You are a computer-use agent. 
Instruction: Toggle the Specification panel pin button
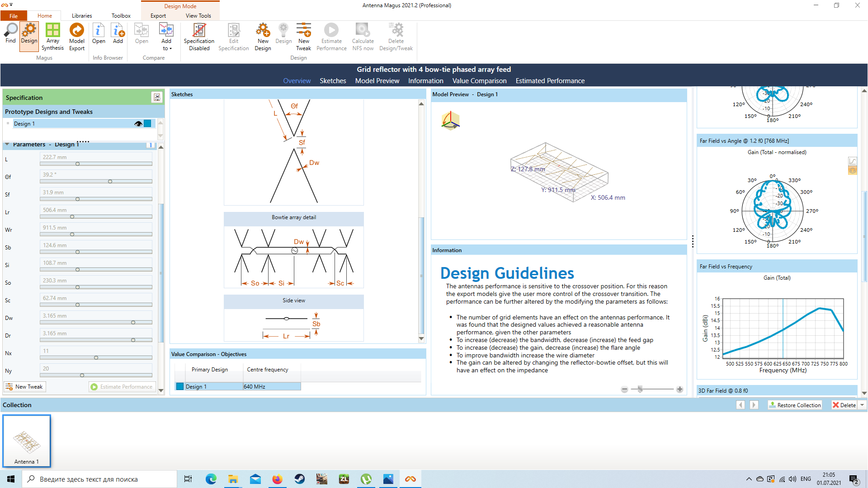(x=156, y=97)
